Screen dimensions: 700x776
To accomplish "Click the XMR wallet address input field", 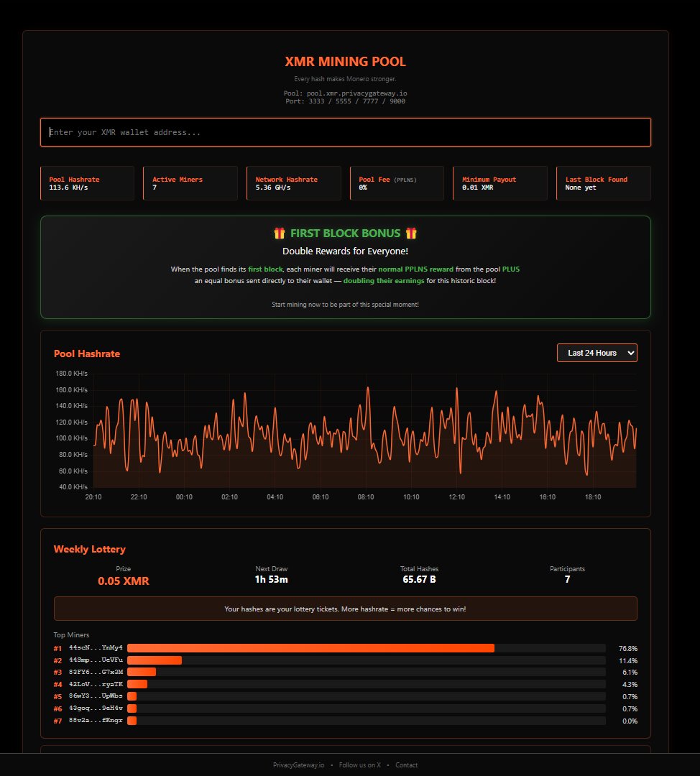I will pyautogui.click(x=346, y=132).
